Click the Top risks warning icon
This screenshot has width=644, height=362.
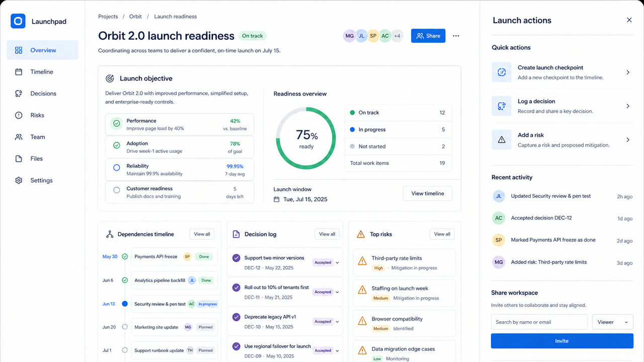click(361, 234)
